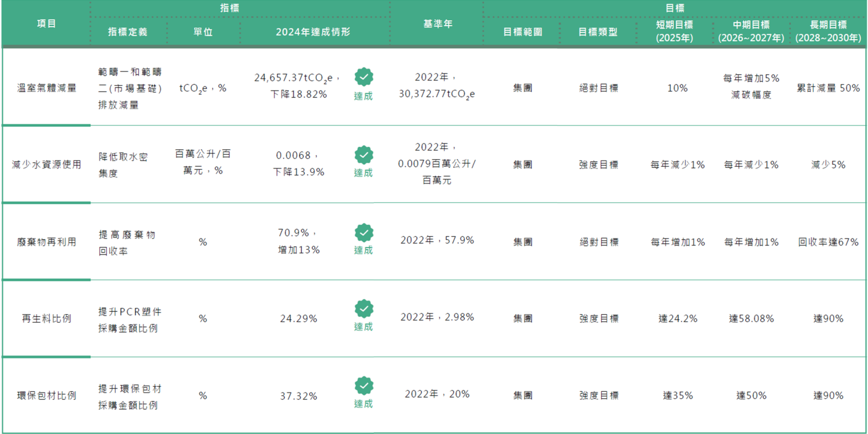Select the 目標類型 column header
The width and height of the screenshot is (868, 434).
tap(598, 32)
